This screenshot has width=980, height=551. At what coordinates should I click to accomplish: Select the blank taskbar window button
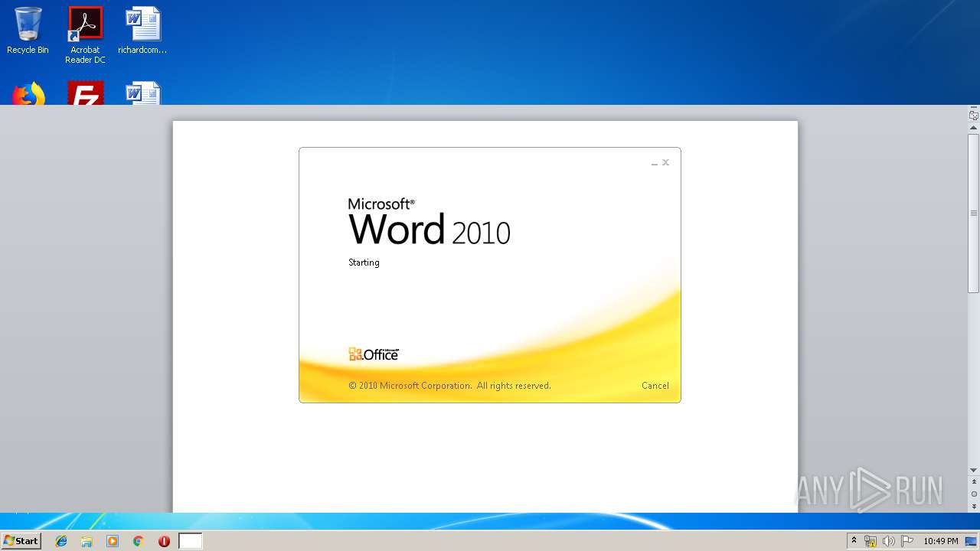[x=191, y=541]
